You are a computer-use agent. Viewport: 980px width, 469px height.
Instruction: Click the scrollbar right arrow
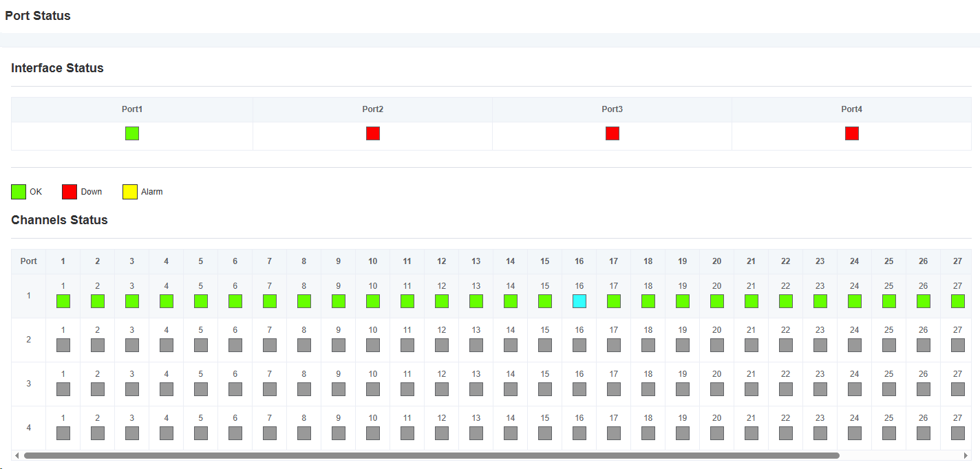coord(966,455)
